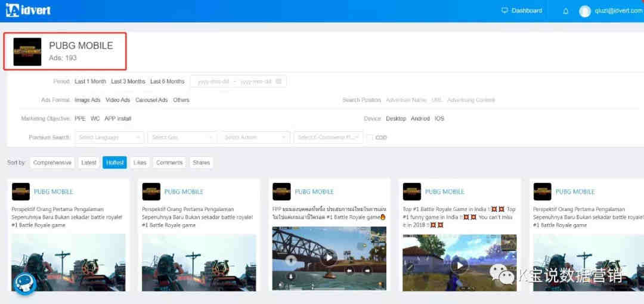Screen dimensions: 644x304
Task: Set search position to Advertising Content
Action: (x=472, y=100)
